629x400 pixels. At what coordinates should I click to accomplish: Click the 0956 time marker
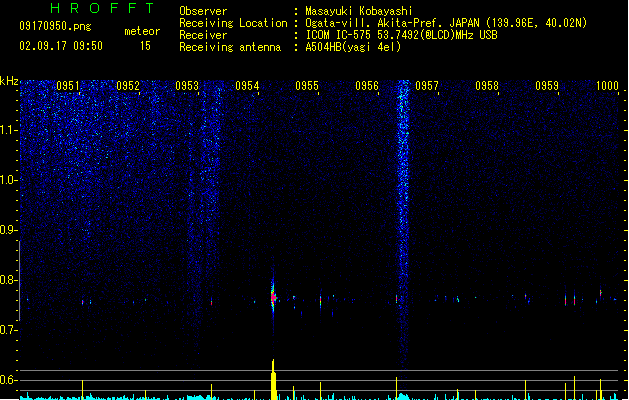(367, 86)
